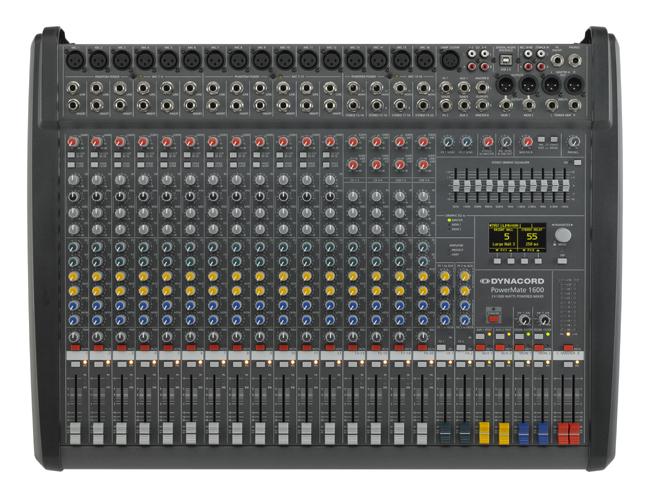Click the leftmost graphic equalizer slider

click(x=458, y=184)
